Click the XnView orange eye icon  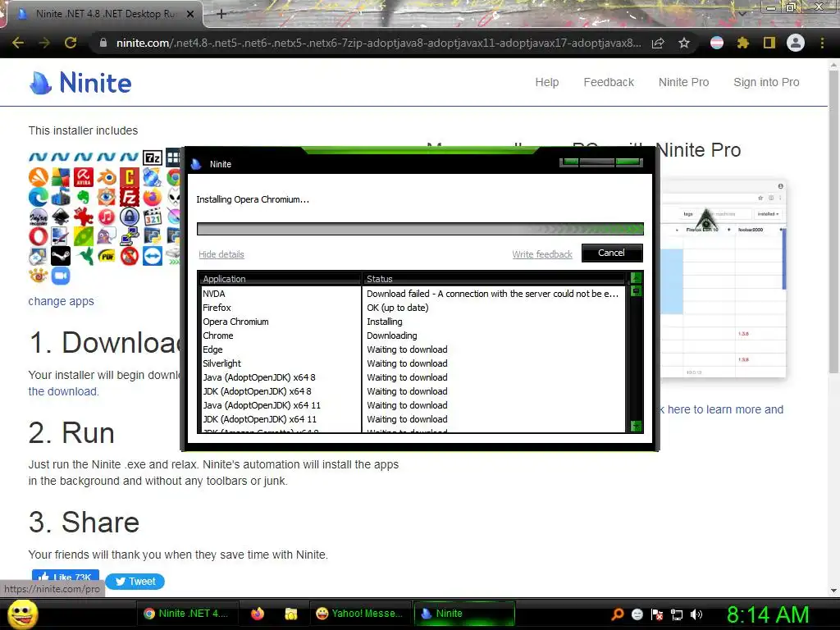[x=38, y=276]
